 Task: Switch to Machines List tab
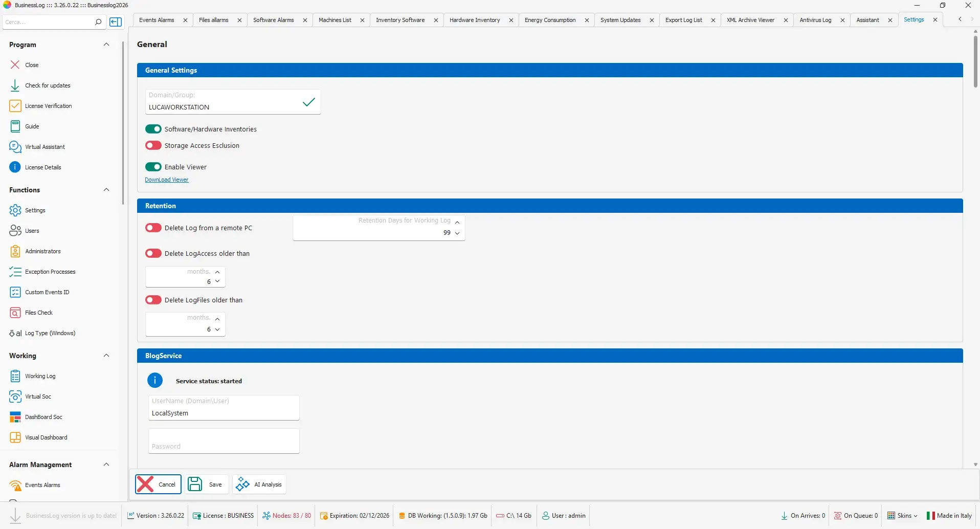click(335, 20)
